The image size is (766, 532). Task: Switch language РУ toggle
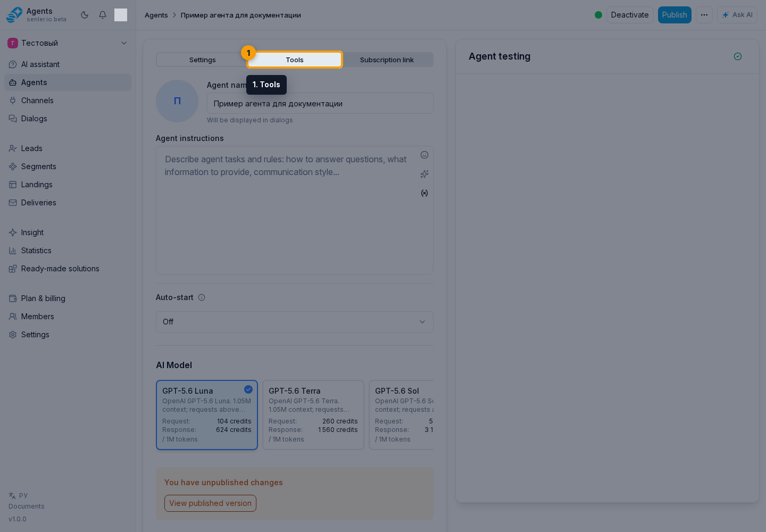pos(18,495)
